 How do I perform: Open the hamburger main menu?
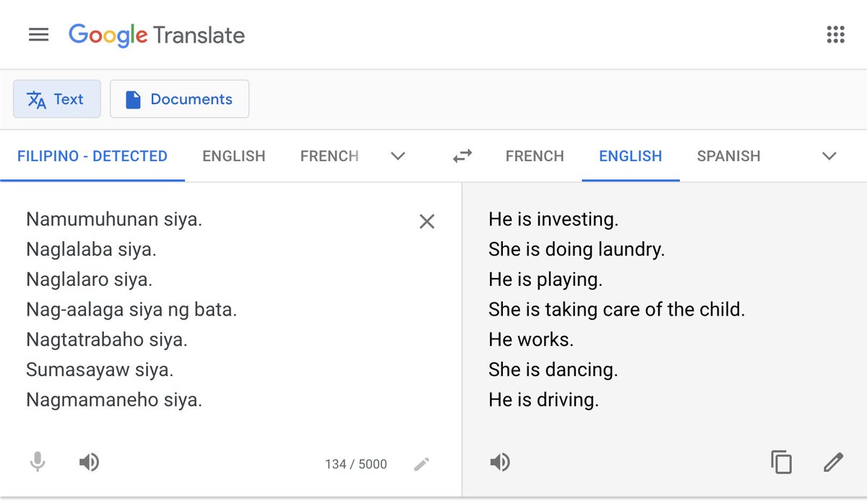point(38,35)
